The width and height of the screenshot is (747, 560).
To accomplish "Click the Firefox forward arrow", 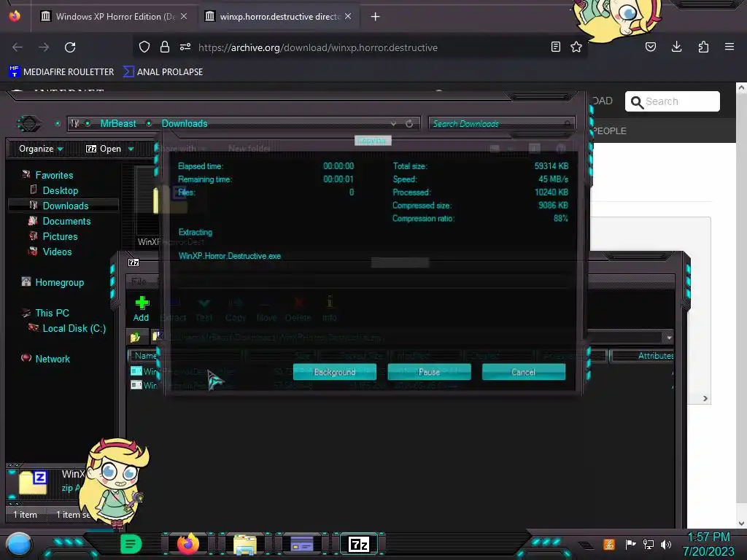I will coord(44,47).
